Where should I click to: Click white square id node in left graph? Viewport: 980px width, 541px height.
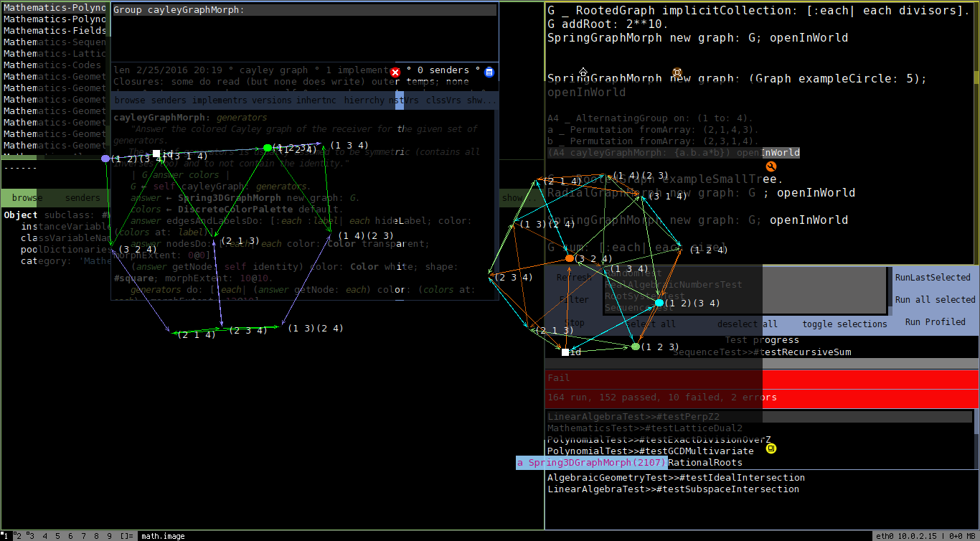pos(156,154)
